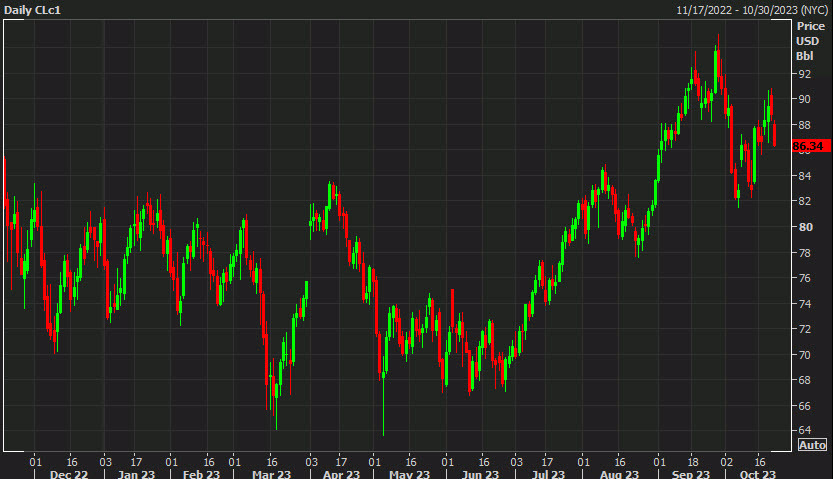Click the Dec 22 month label
The height and width of the screenshot is (479, 833).
tap(69, 474)
